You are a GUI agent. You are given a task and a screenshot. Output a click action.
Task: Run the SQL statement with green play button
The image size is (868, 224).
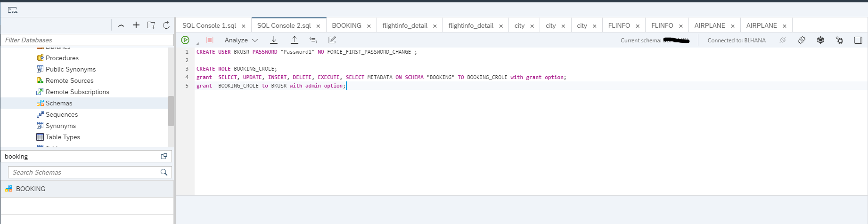click(x=185, y=40)
